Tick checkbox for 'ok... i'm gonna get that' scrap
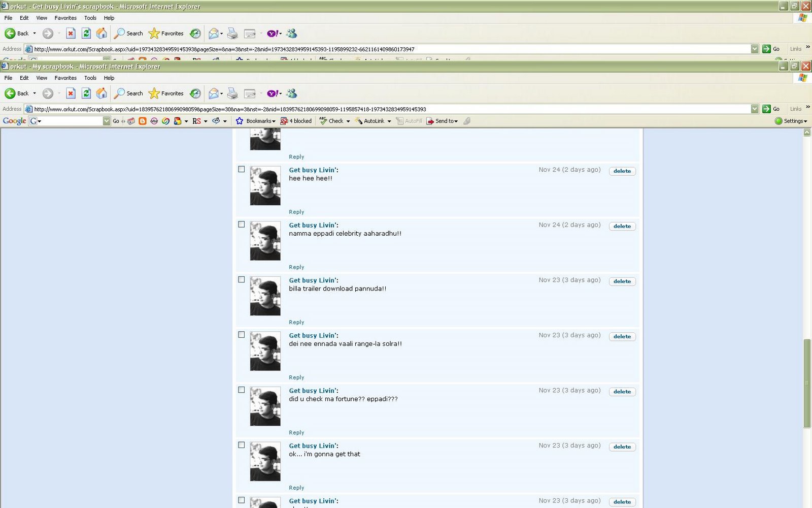 (x=242, y=445)
